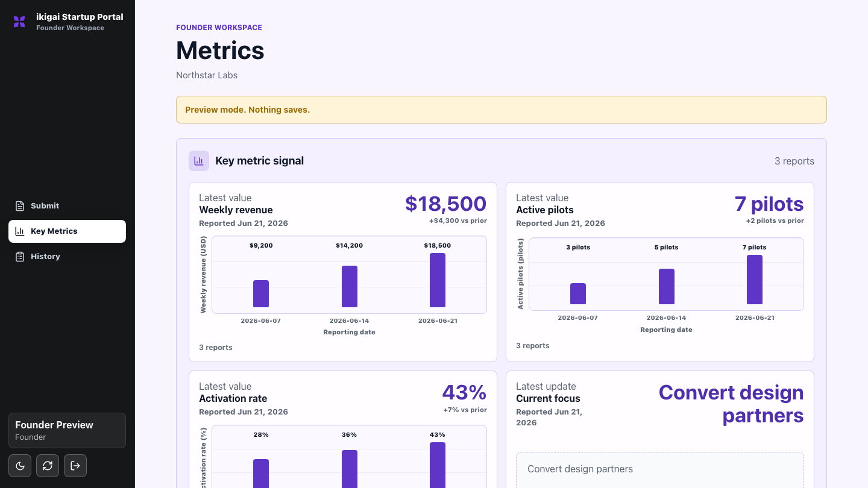Click the 3 reports count in header
868x488 pixels.
[x=794, y=161]
